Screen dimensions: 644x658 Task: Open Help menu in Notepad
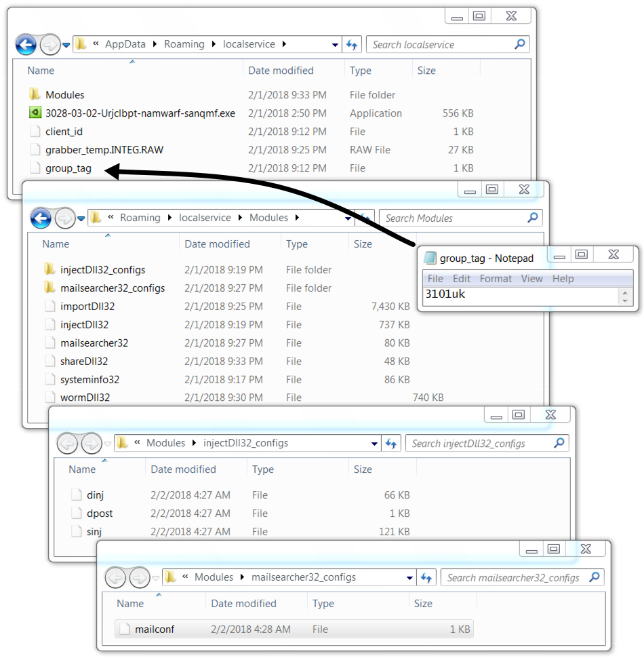pyautogui.click(x=563, y=279)
